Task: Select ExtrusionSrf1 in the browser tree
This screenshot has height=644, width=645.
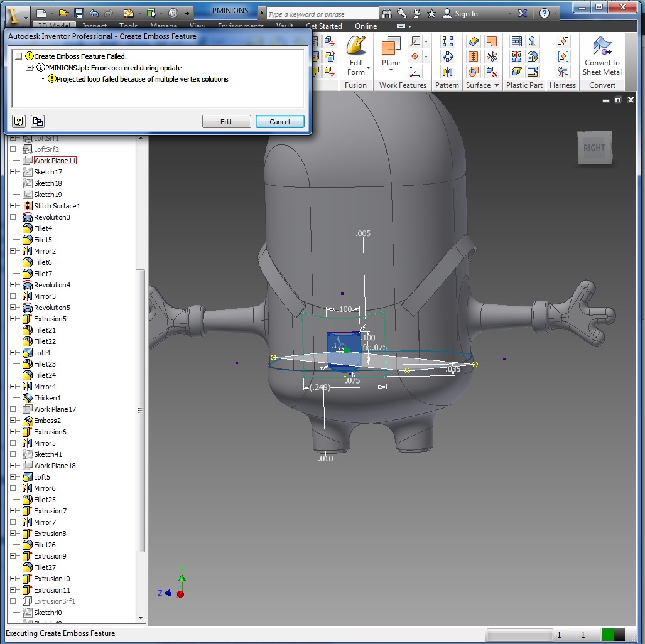Action: [54, 601]
